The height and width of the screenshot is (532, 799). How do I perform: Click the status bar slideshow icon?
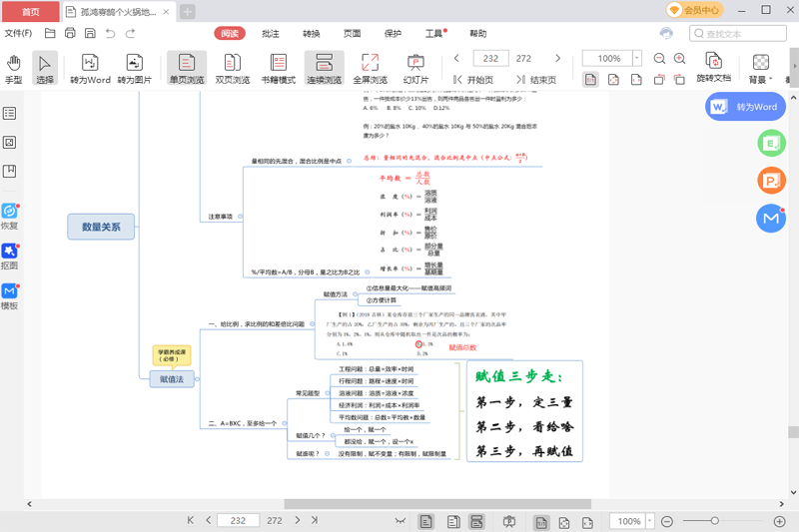[509, 521]
